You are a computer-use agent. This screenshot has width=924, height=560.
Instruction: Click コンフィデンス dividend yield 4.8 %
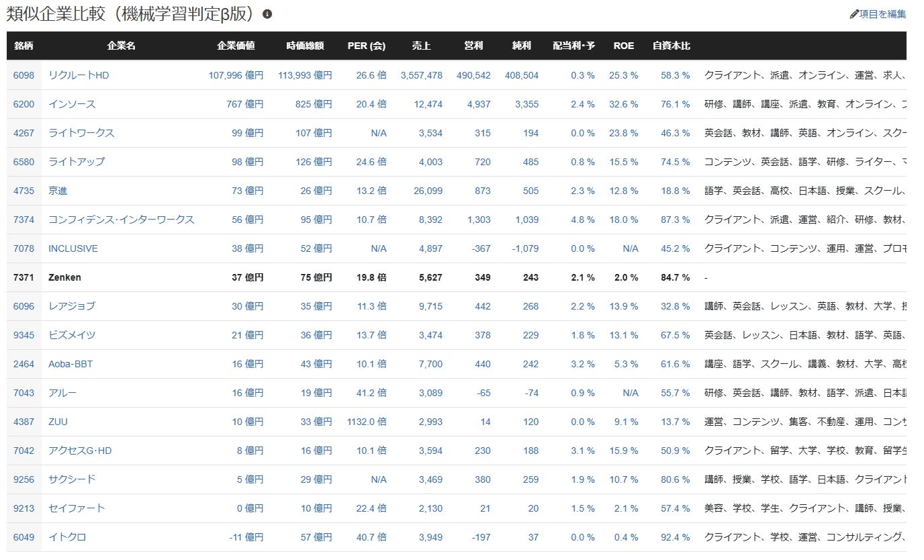coord(583,220)
